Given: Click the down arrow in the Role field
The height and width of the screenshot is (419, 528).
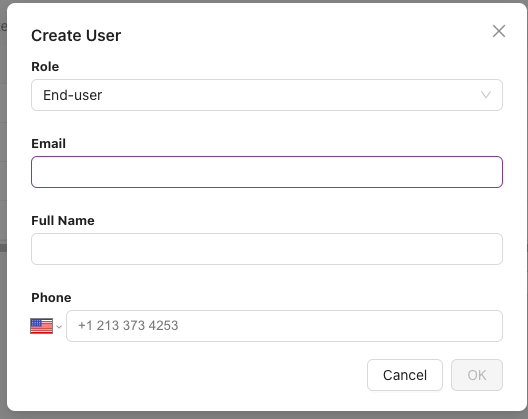Looking at the screenshot, I should [486, 95].
